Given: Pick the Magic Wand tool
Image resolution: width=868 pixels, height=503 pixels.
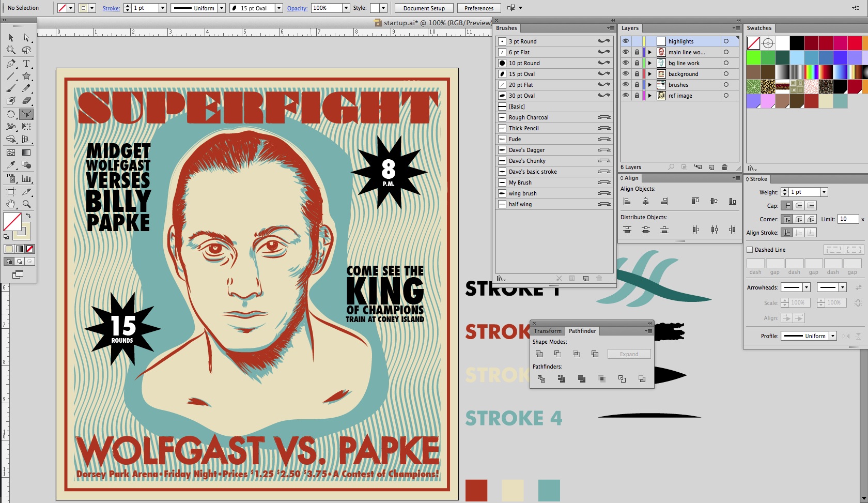Looking at the screenshot, I should (11, 50).
